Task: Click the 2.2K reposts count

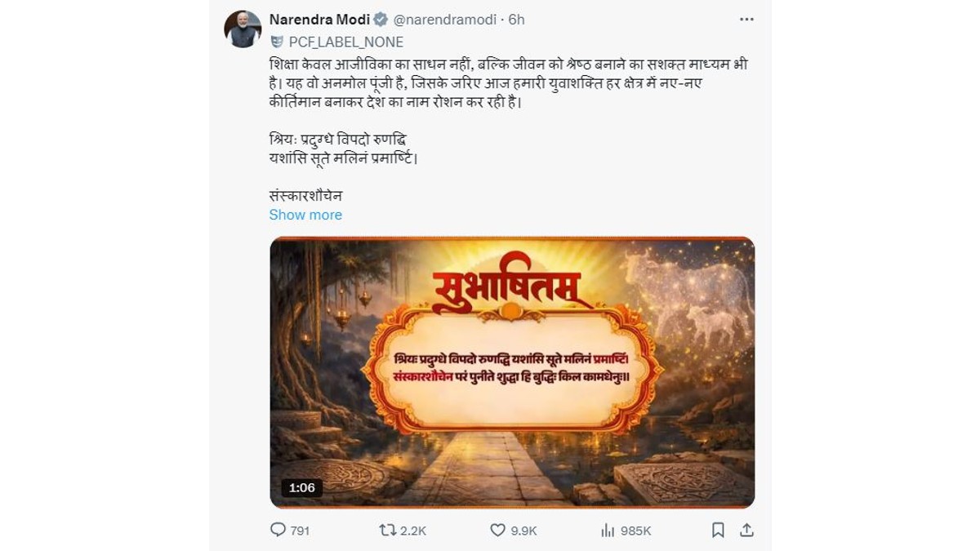Action: 413,531
